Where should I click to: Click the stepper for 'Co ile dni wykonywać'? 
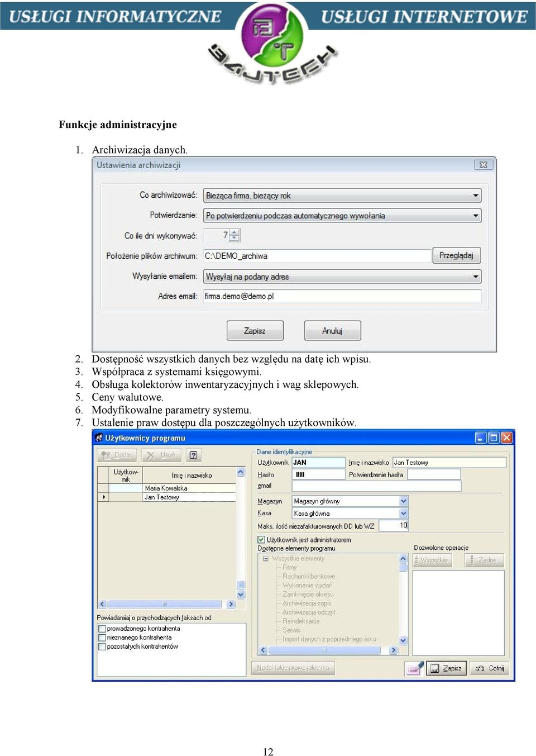[234, 235]
